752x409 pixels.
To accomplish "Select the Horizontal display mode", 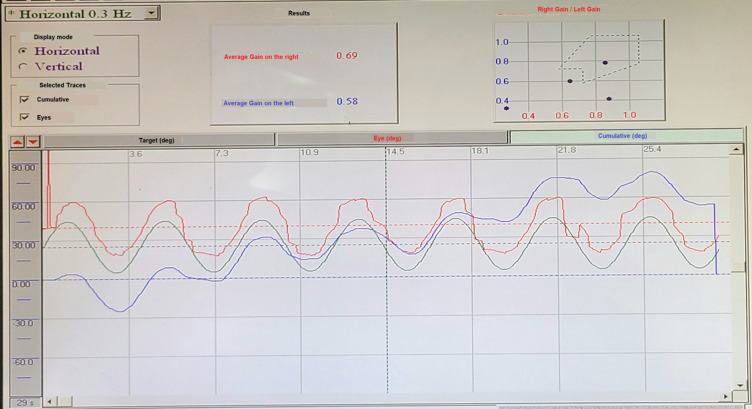I will [x=23, y=51].
